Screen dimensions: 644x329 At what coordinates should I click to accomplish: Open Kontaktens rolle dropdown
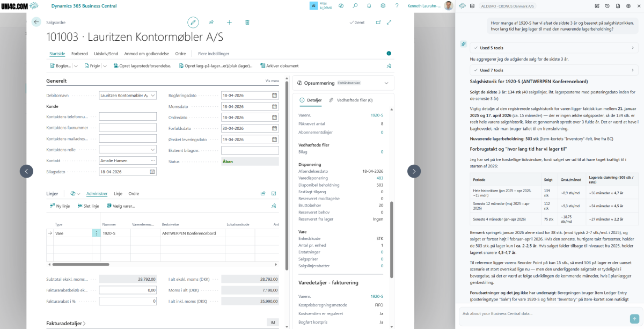[153, 150]
